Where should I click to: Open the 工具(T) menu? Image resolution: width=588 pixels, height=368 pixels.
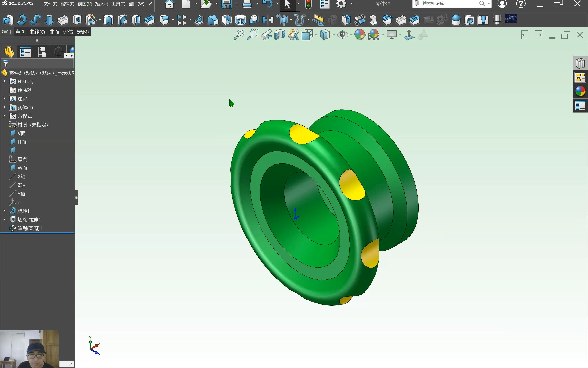tap(118, 4)
